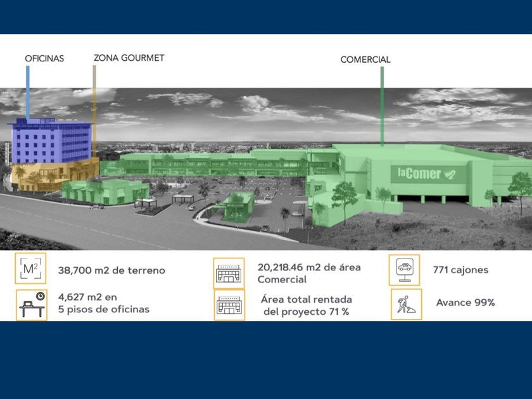Click the text Área total rentada 71 %
This screenshot has height=399, width=532.
[307, 305]
